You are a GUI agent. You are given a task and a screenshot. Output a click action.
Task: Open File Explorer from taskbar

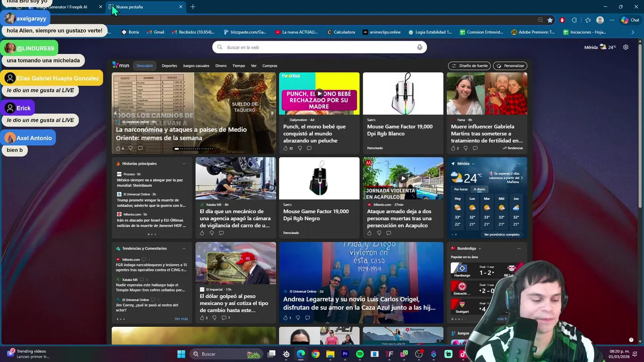(x=330, y=354)
